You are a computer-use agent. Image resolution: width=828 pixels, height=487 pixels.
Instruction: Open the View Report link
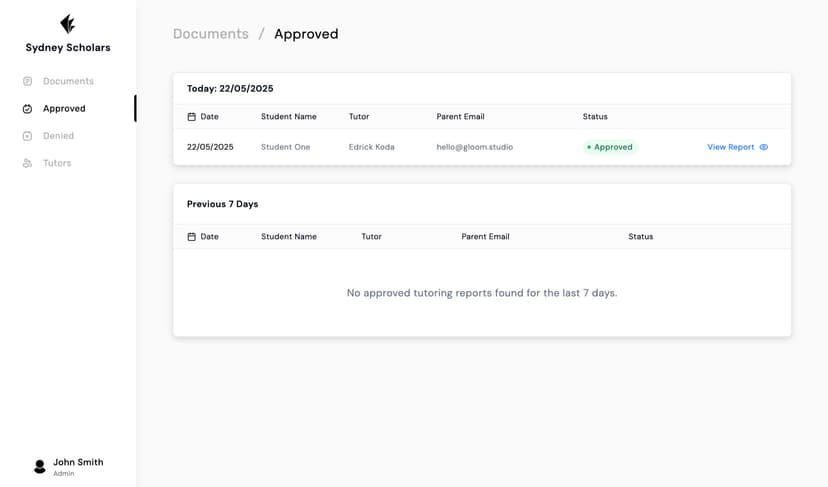[731, 147]
